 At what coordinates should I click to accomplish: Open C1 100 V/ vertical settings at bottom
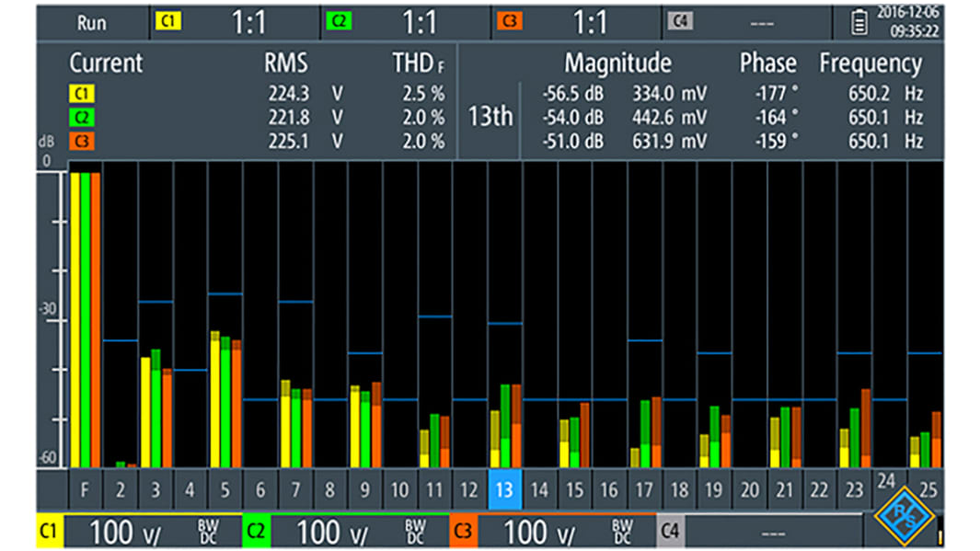pyautogui.click(x=139, y=532)
